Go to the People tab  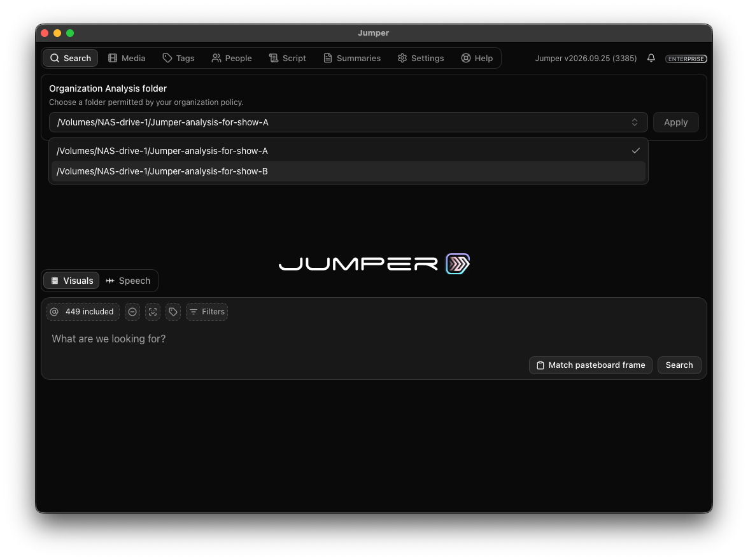232,58
